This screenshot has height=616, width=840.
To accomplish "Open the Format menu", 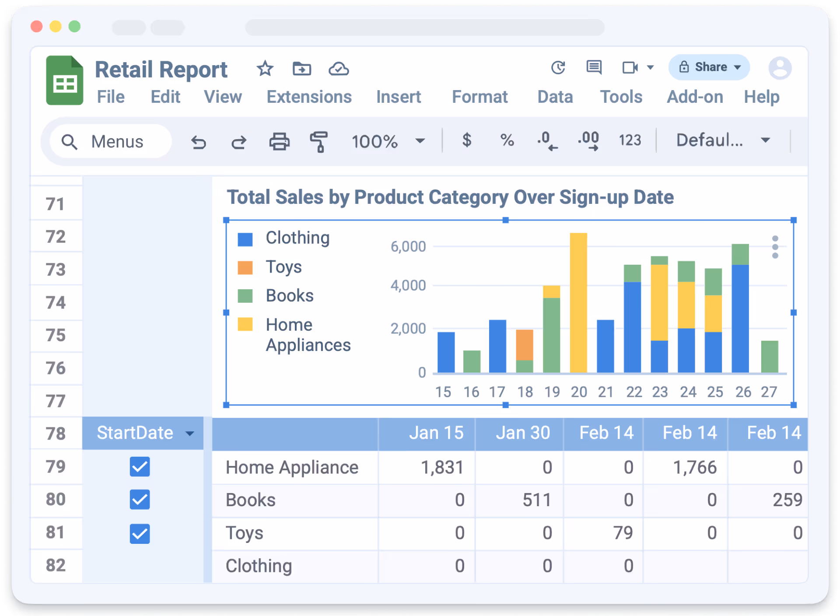I will tap(479, 97).
